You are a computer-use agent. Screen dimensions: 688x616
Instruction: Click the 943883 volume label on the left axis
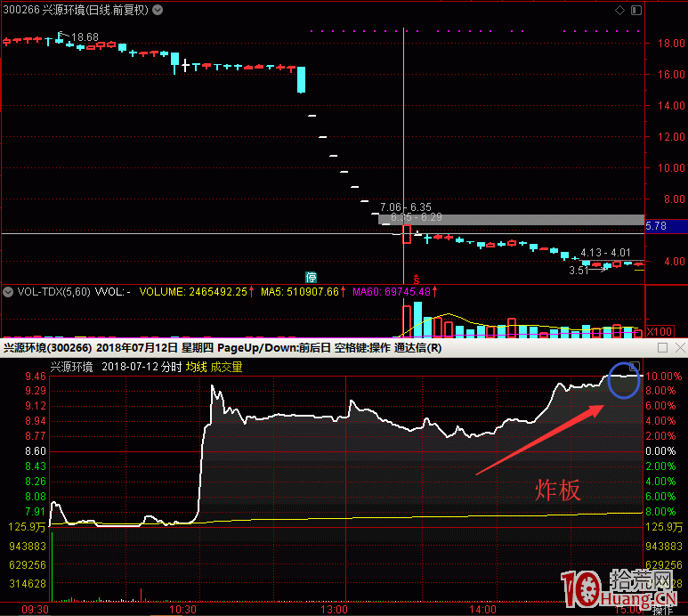click(28, 547)
